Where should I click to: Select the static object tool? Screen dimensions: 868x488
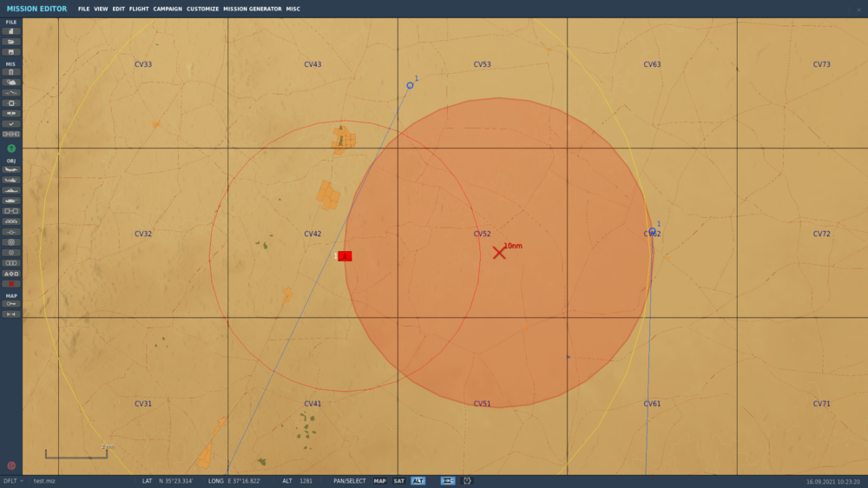pos(11,211)
